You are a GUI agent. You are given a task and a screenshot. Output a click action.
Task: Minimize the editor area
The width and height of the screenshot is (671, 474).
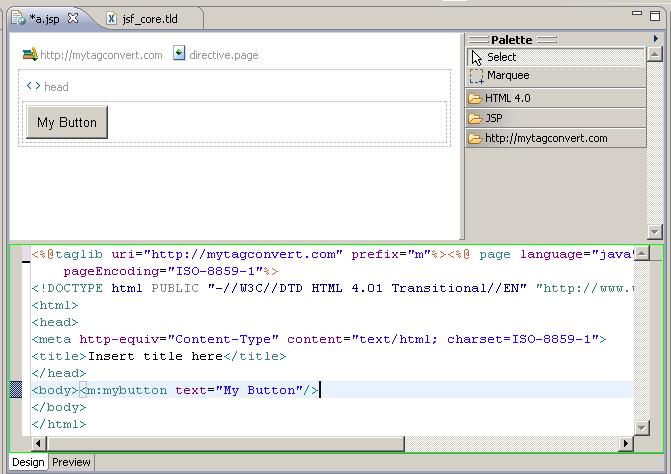click(x=637, y=14)
